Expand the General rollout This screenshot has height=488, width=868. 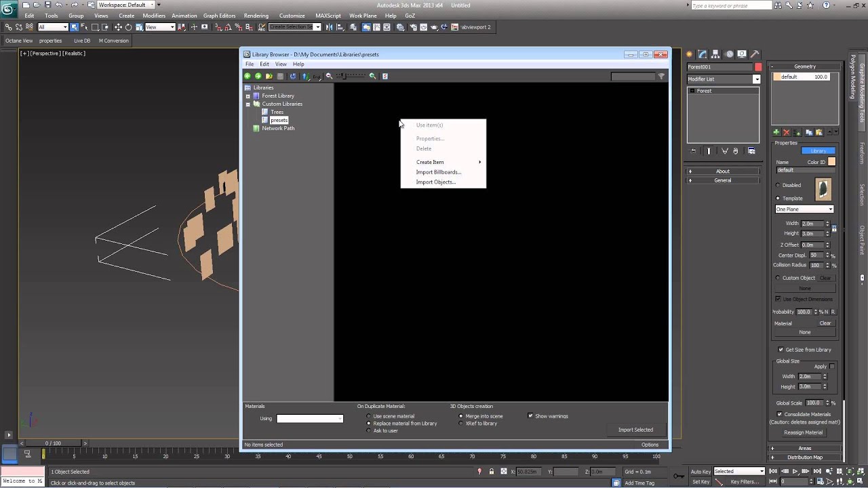pos(723,180)
